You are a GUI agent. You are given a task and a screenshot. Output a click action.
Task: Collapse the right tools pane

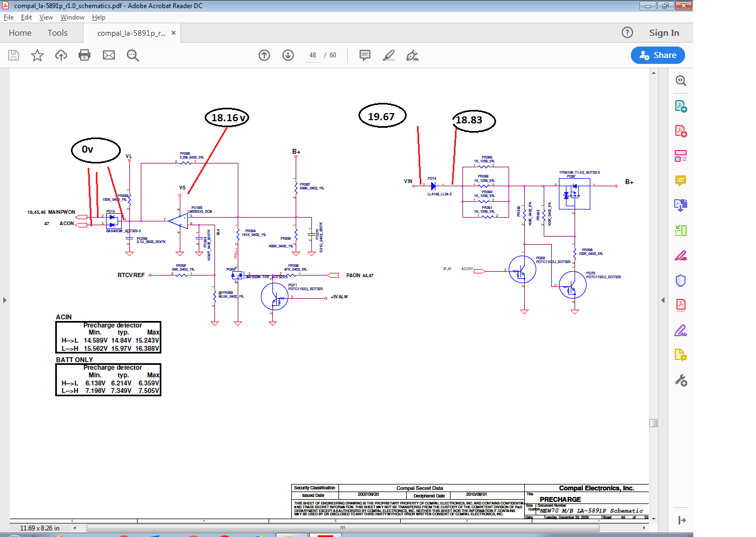pyautogui.click(x=663, y=300)
